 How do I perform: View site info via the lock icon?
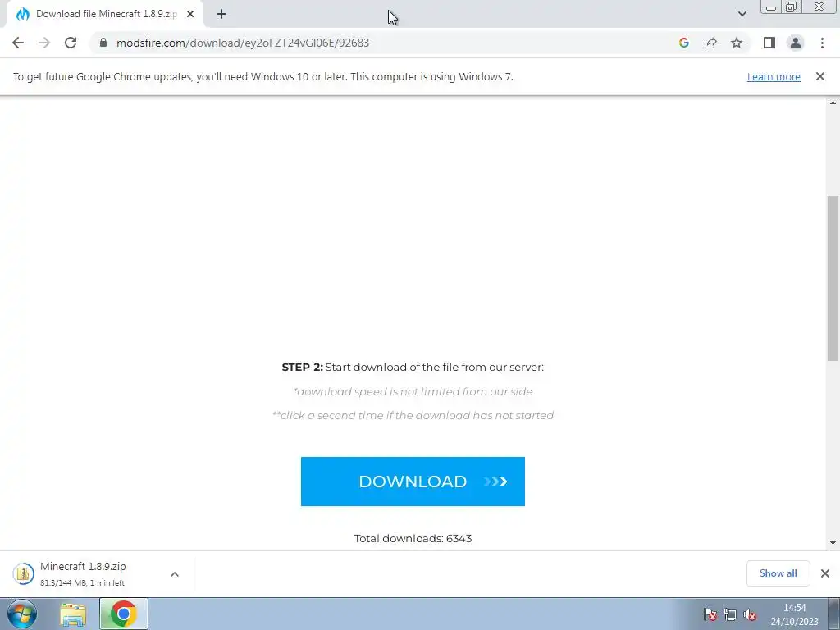click(103, 43)
